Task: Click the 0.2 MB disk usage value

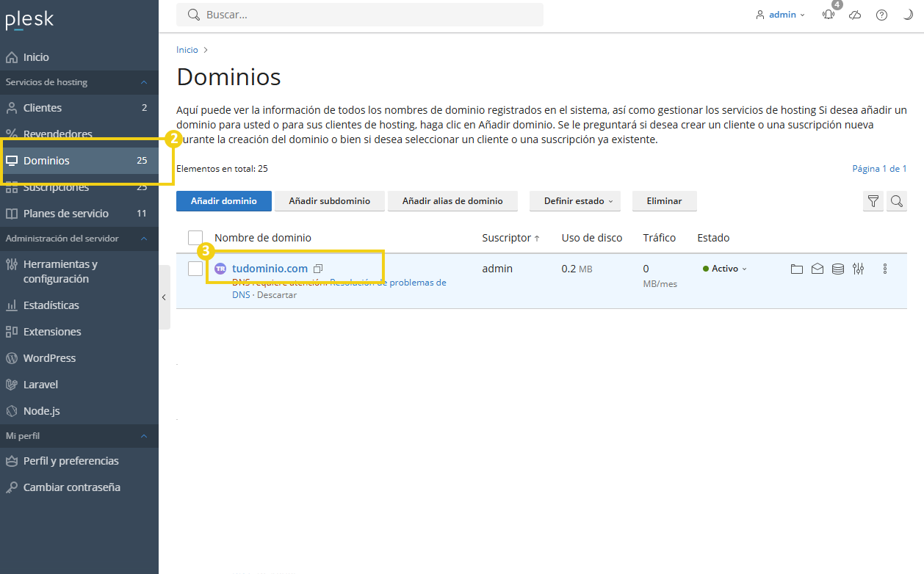Action: (577, 269)
